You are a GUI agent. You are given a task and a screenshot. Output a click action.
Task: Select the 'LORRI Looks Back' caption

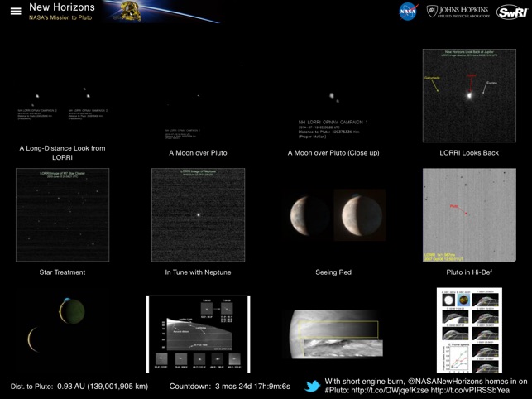point(469,153)
